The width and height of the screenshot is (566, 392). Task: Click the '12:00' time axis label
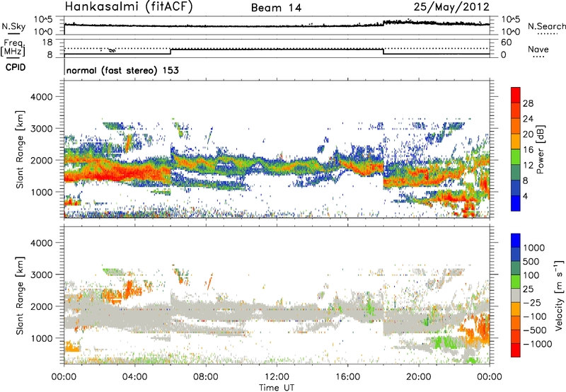pos(277,377)
